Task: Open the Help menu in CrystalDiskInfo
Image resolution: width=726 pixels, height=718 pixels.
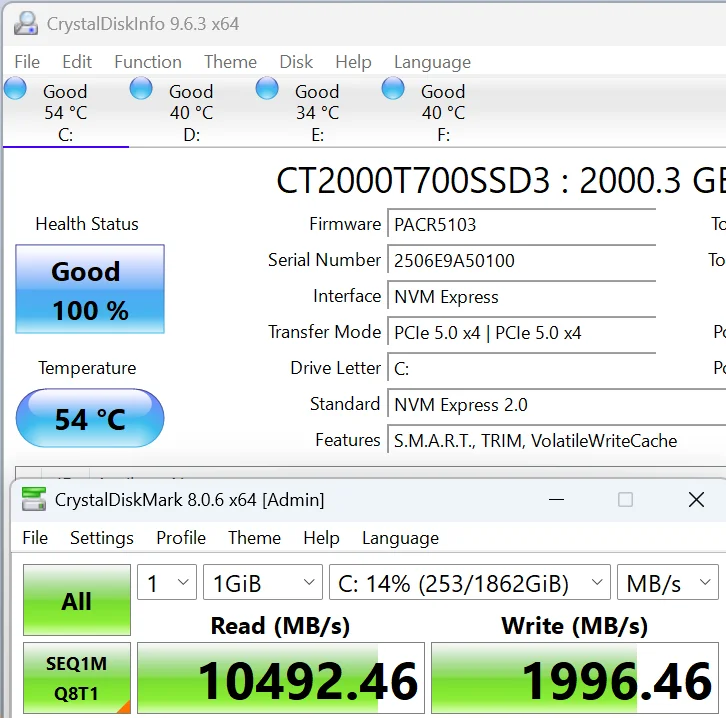Action: [353, 62]
